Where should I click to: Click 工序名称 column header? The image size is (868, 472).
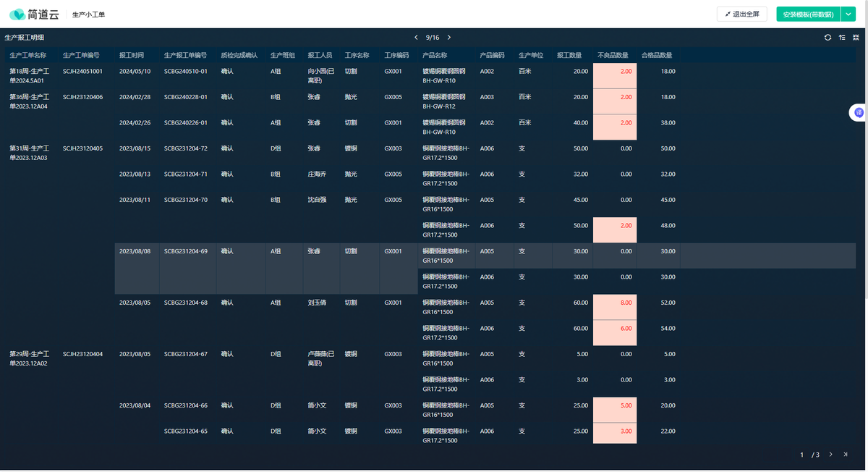point(357,55)
